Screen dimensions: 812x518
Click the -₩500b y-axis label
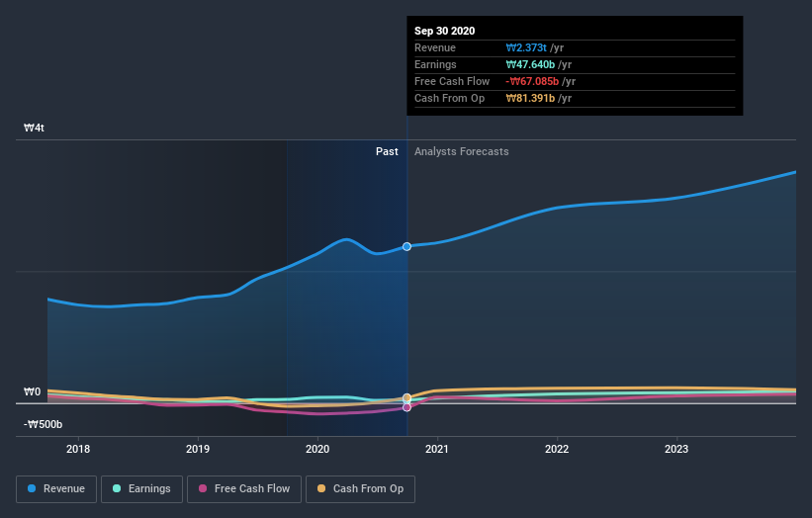point(43,424)
